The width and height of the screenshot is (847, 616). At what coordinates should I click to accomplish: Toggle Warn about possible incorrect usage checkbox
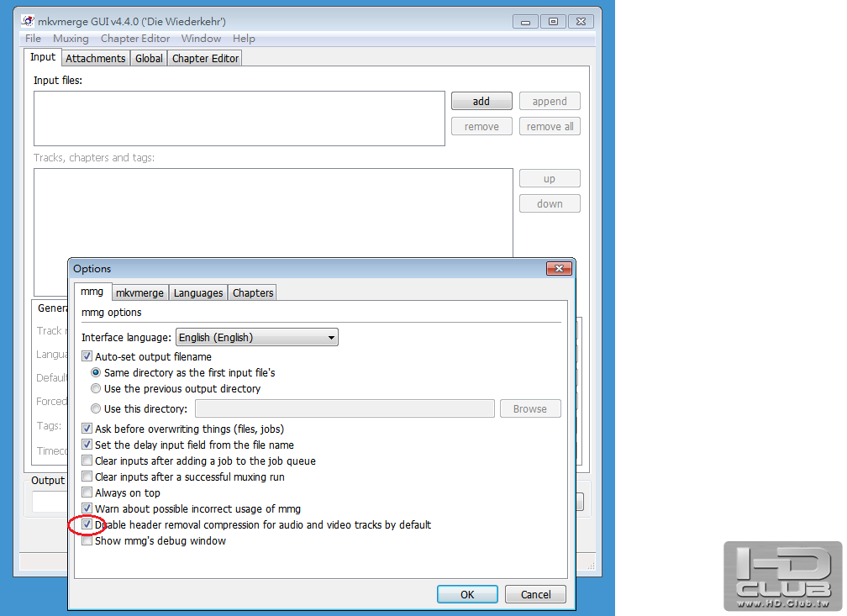pos(87,508)
